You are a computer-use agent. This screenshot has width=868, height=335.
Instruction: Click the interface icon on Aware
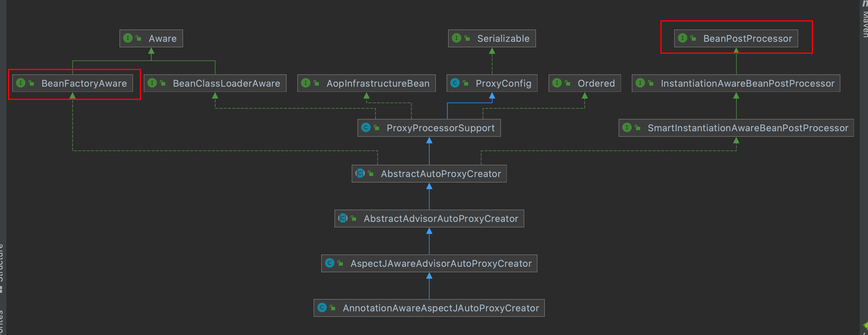pyautogui.click(x=128, y=38)
